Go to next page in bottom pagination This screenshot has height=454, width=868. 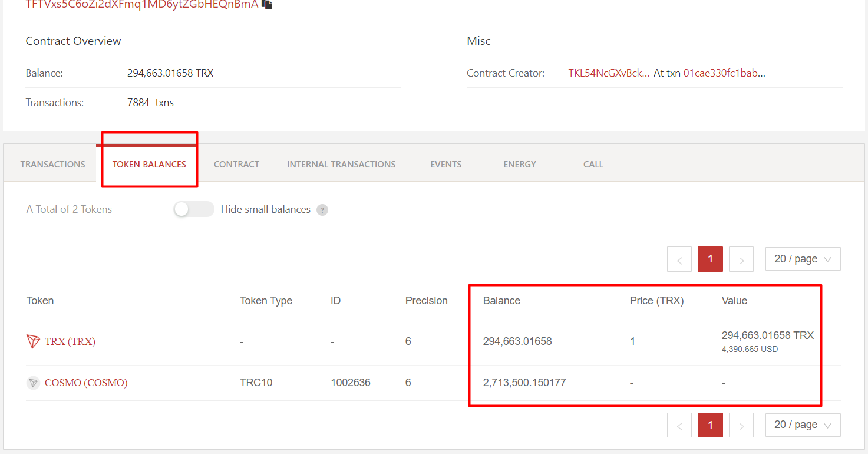point(741,425)
